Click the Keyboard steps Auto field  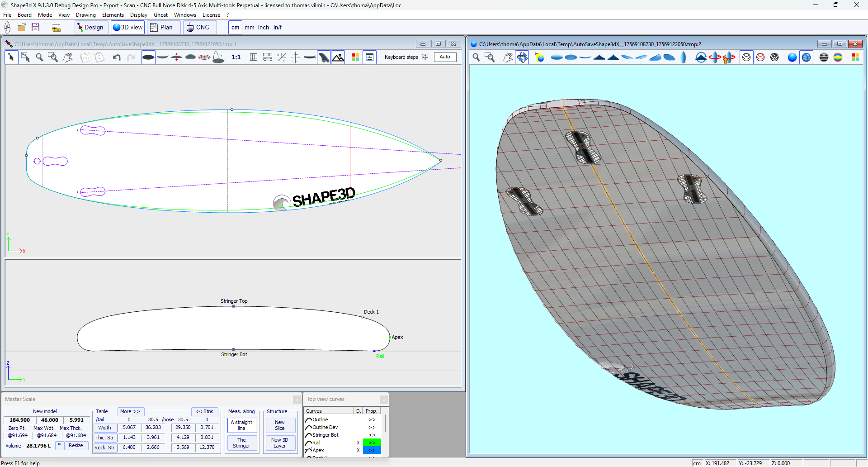pyautogui.click(x=445, y=57)
